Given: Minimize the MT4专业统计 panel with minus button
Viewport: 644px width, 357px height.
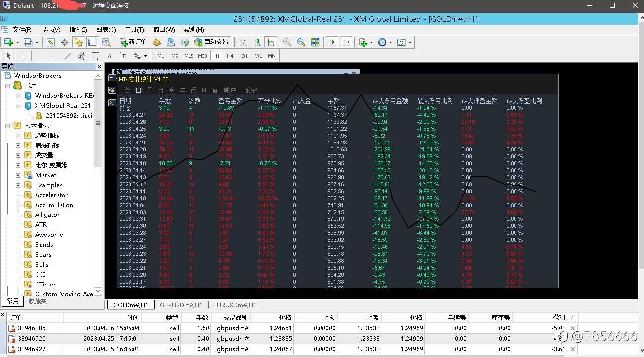Looking at the screenshot, I should pyautogui.click(x=112, y=78).
